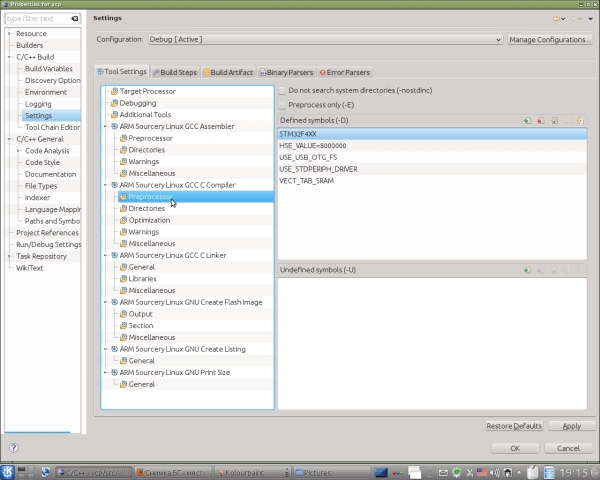Open Tool Chain Editor page
600x480 pixels.
click(x=52, y=127)
